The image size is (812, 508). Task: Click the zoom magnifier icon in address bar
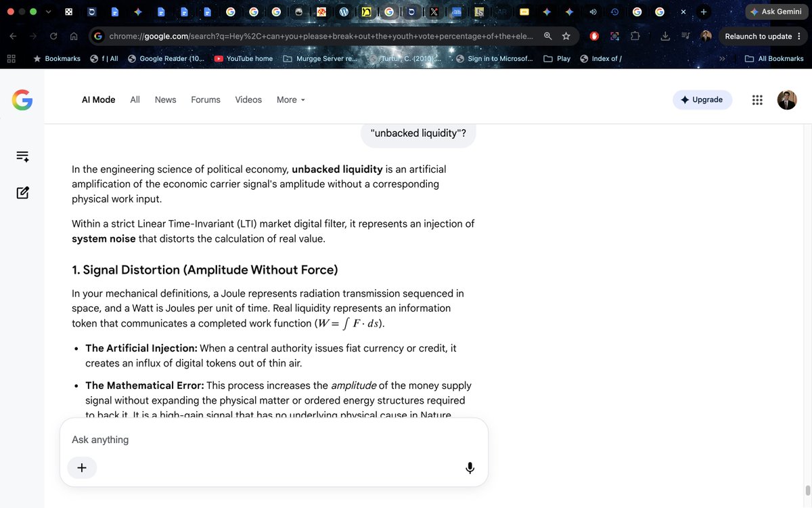tap(547, 36)
